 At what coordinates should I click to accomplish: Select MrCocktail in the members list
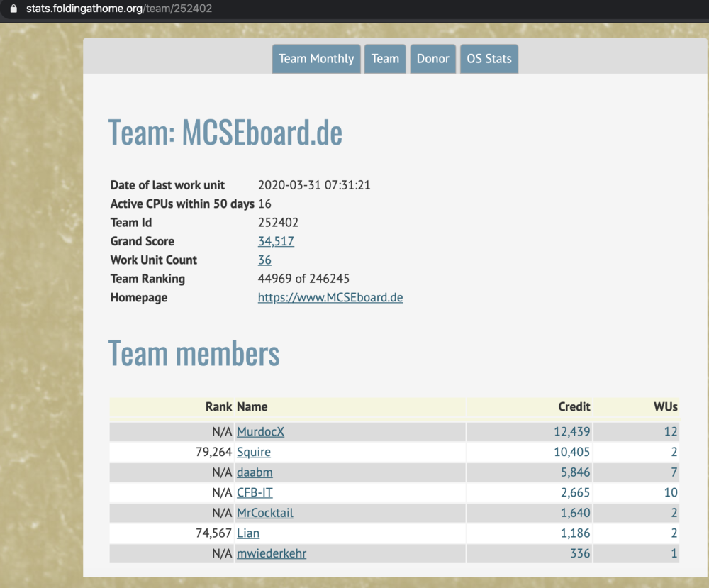click(264, 513)
